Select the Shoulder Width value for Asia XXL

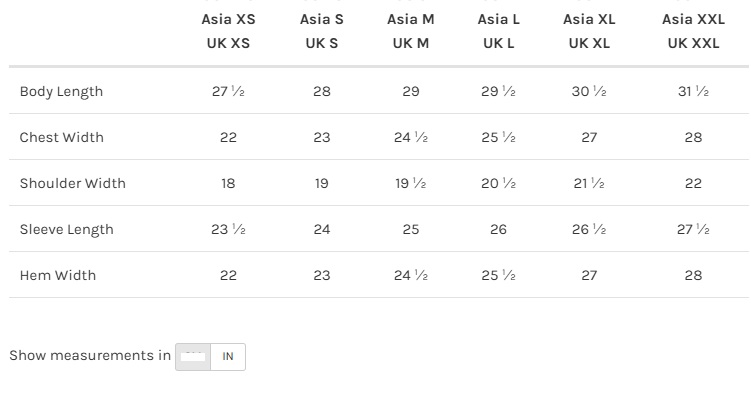point(693,184)
